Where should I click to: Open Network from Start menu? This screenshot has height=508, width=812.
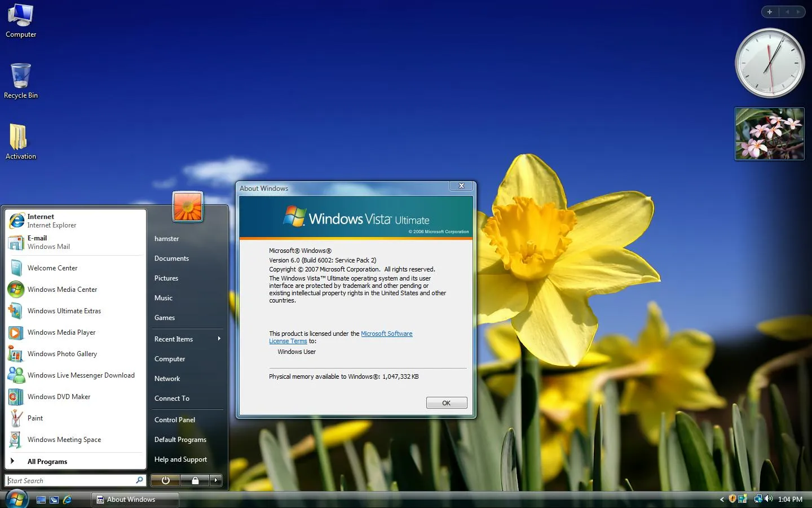click(x=188, y=379)
